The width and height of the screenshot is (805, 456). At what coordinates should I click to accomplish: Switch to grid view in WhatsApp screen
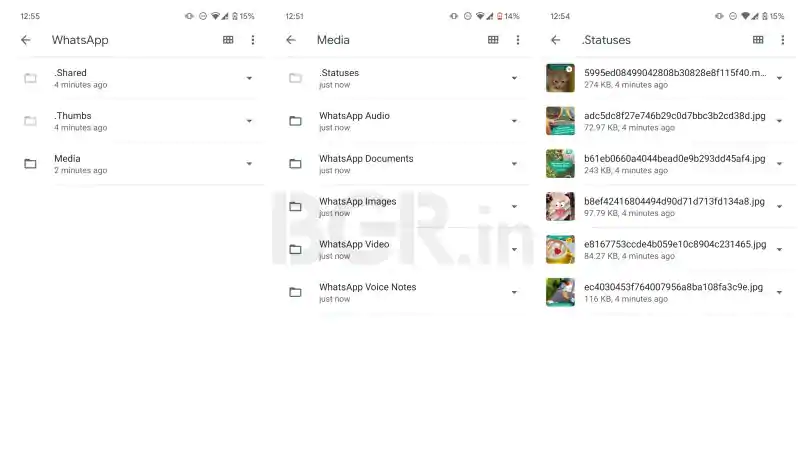coord(228,40)
